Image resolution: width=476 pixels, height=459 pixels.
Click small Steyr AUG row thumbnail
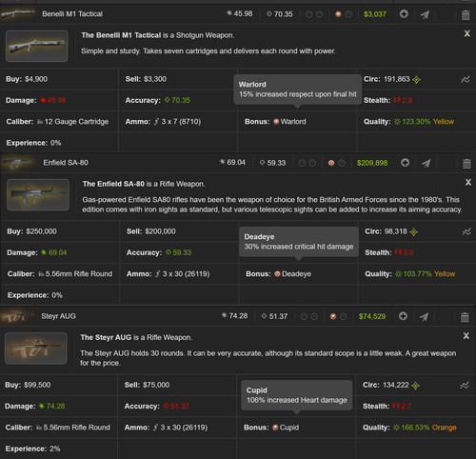pos(16,316)
